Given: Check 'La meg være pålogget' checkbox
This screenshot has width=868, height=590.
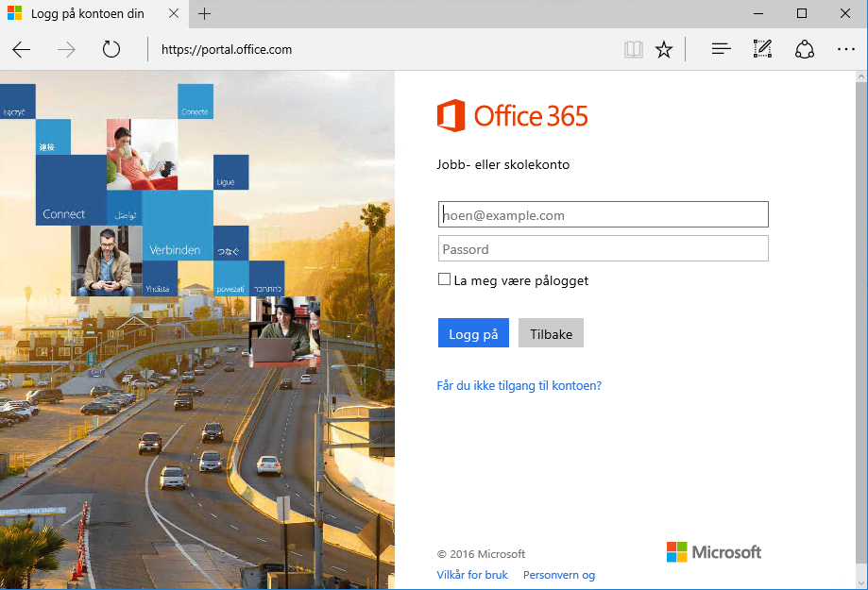Looking at the screenshot, I should (x=444, y=278).
